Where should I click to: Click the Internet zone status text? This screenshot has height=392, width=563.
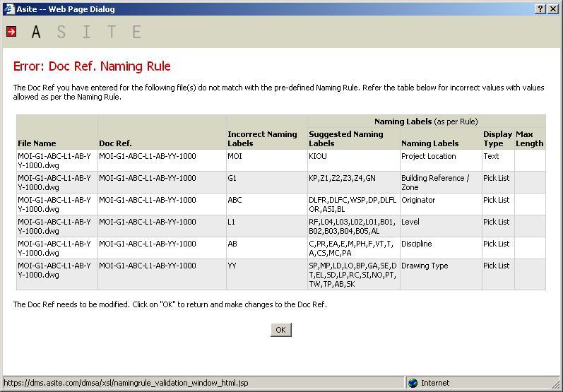(435, 383)
